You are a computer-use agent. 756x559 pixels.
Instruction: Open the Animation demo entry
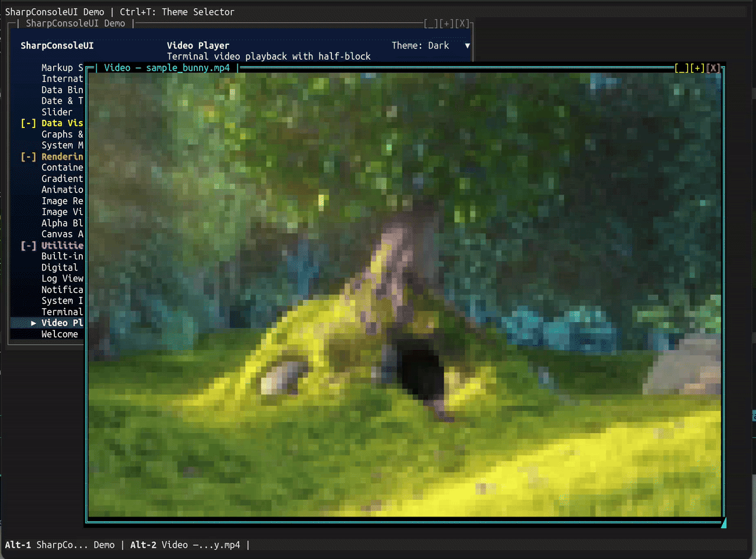[62, 189]
